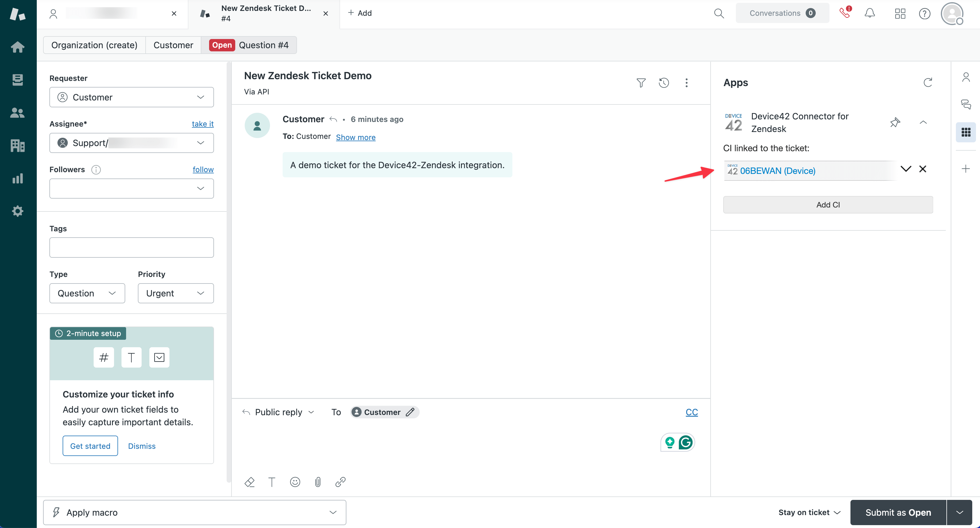Click the Add CI button

point(828,205)
